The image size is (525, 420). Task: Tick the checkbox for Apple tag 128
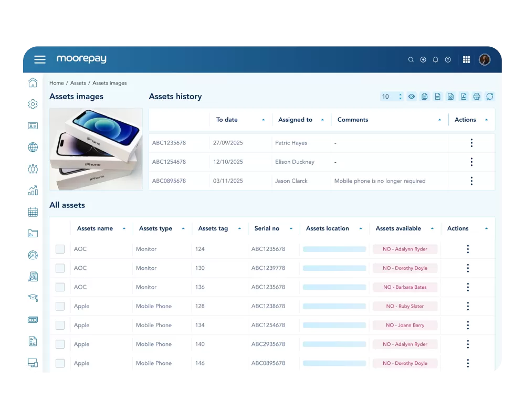pos(60,306)
